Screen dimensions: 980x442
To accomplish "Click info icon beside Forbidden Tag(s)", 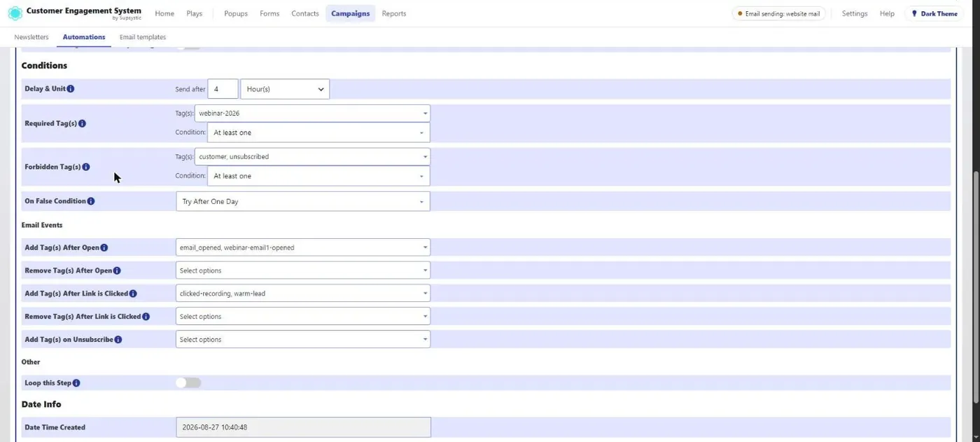I will (x=86, y=167).
